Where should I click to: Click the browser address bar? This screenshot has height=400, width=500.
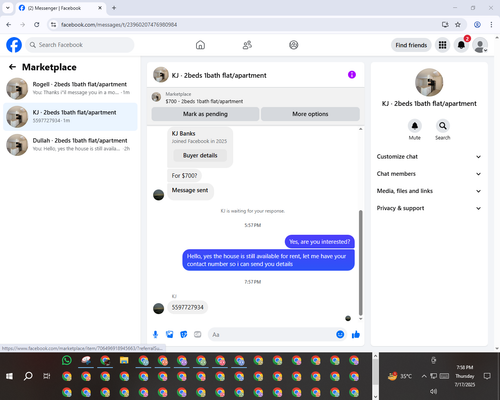point(247,25)
